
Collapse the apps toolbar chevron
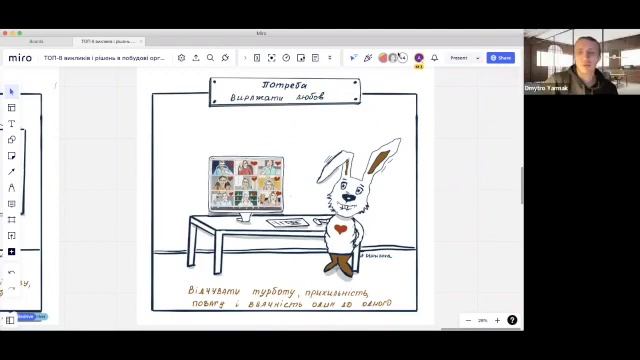pyautogui.click(x=245, y=58)
